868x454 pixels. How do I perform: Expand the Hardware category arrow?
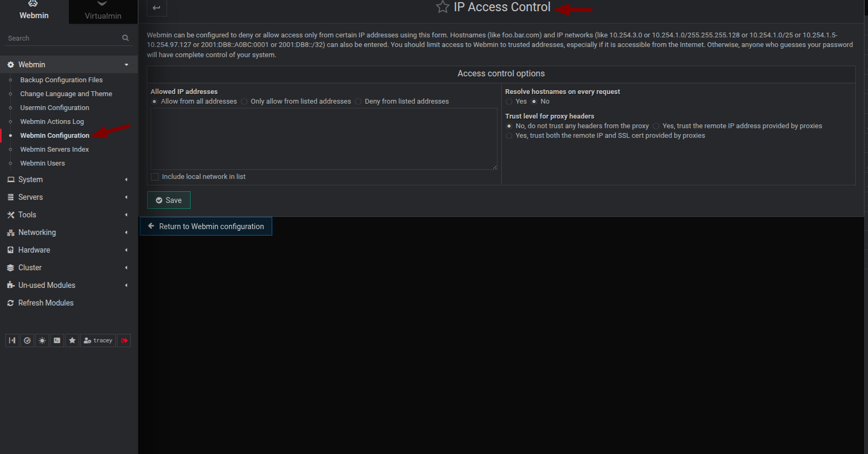click(127, 250)
